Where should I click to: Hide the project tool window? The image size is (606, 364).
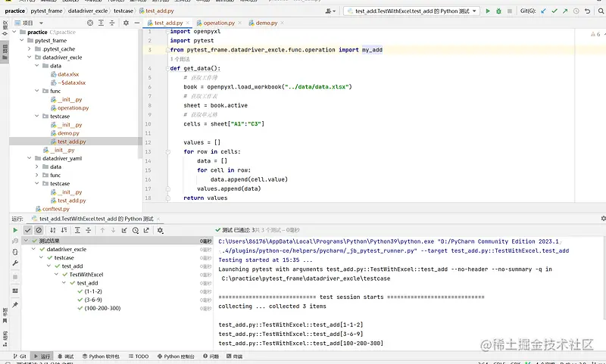click(137, 23)
